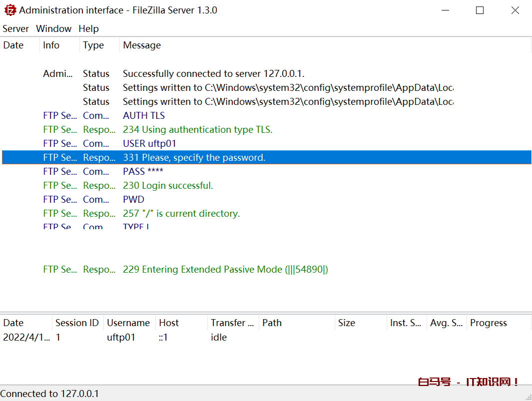Open the Help menu
The height and width of the screenshot is (401, 532).
tap(88, 29)
